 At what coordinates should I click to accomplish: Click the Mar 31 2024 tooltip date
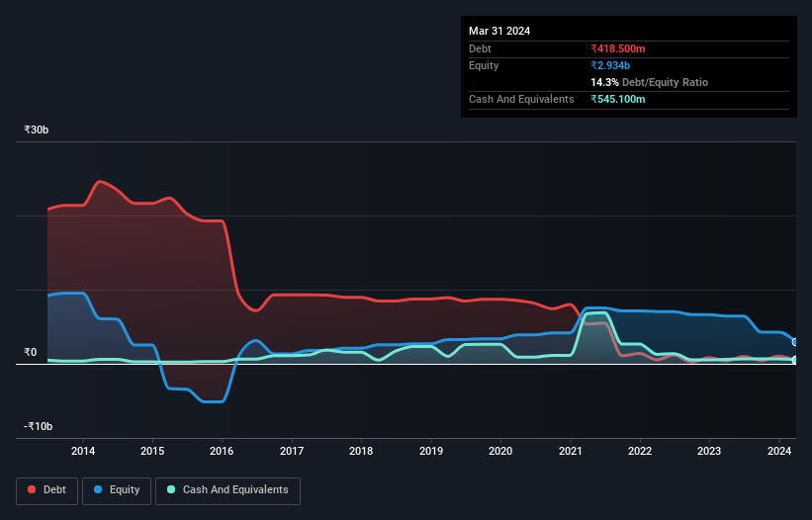(499, 31)
